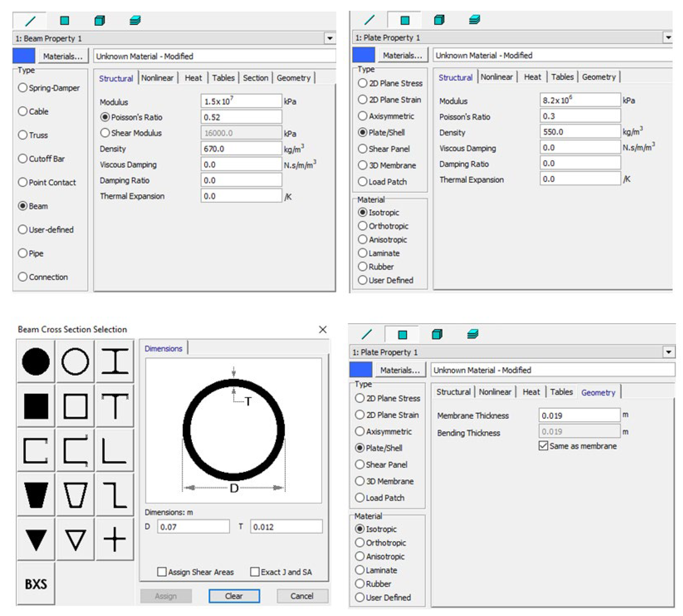The width and height of the screenshot is (683, 616).
Task: Open Beam Property 1 dropdown
Action: 330,38
